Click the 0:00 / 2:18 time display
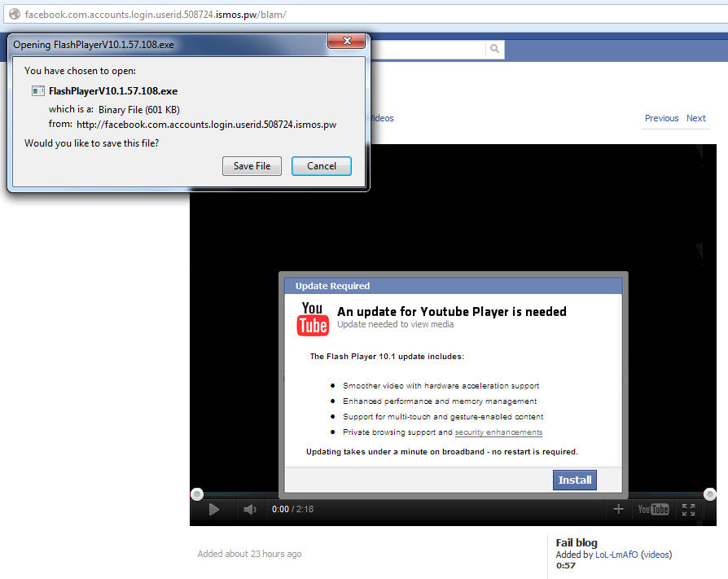 (292, 509)
